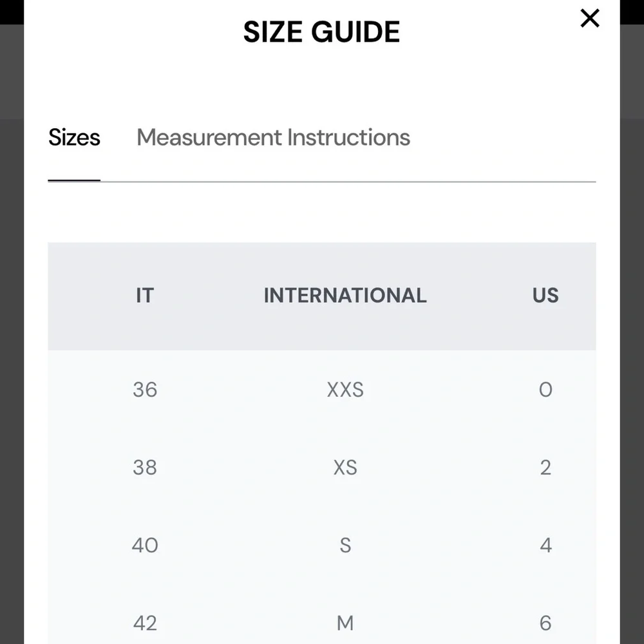Viewport: 644px width, 644px height.
Task: Select US size 6 cell
Action: coord(545,623)
